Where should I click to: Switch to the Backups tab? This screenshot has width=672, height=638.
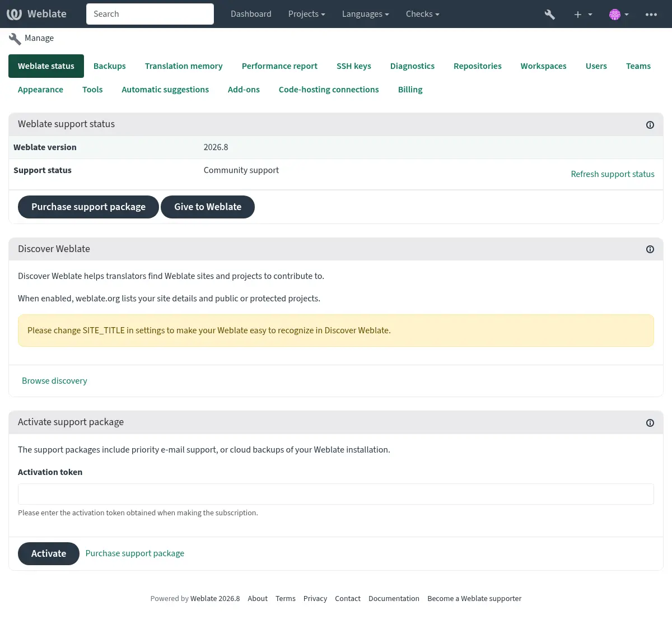[x=110, y=66]
